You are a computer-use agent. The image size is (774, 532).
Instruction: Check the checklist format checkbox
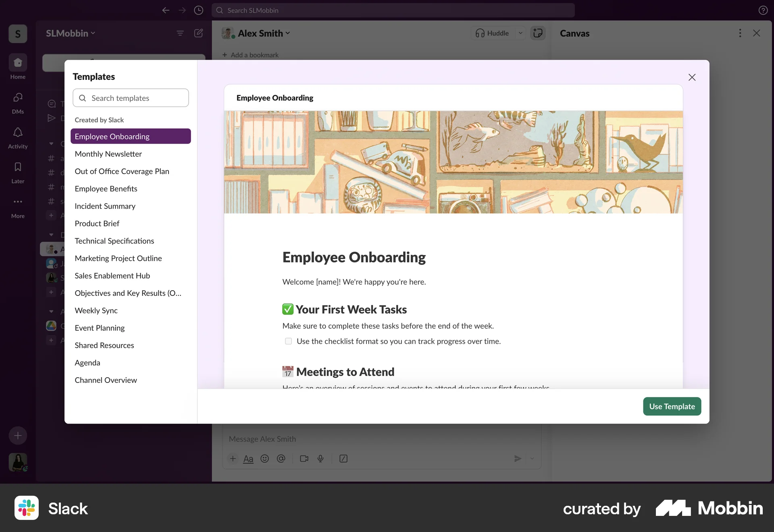(288, 341)
